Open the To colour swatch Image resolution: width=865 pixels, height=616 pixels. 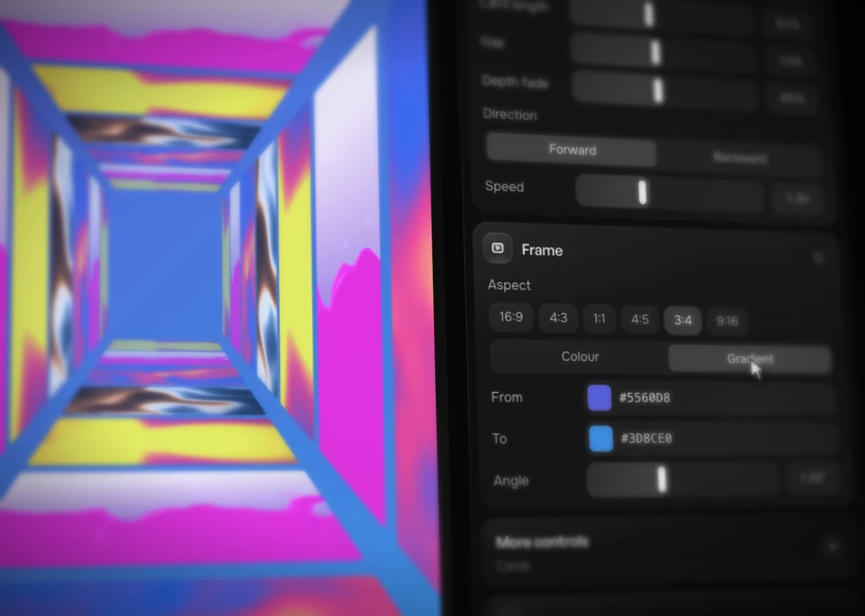coord(601,438)
